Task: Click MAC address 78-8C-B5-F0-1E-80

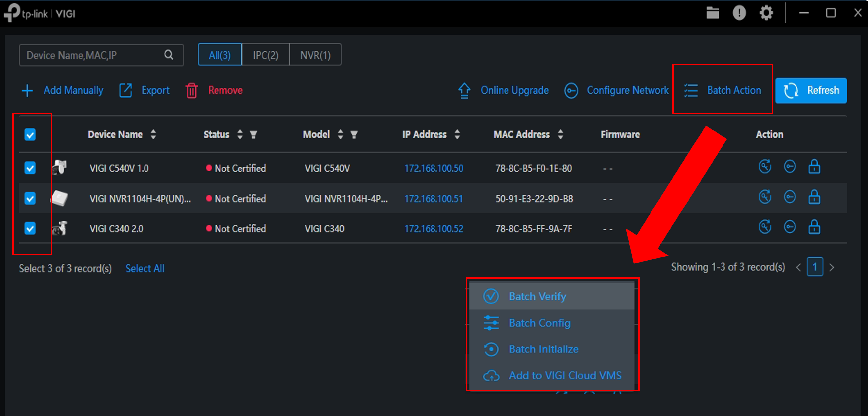Action: (533, 168)
